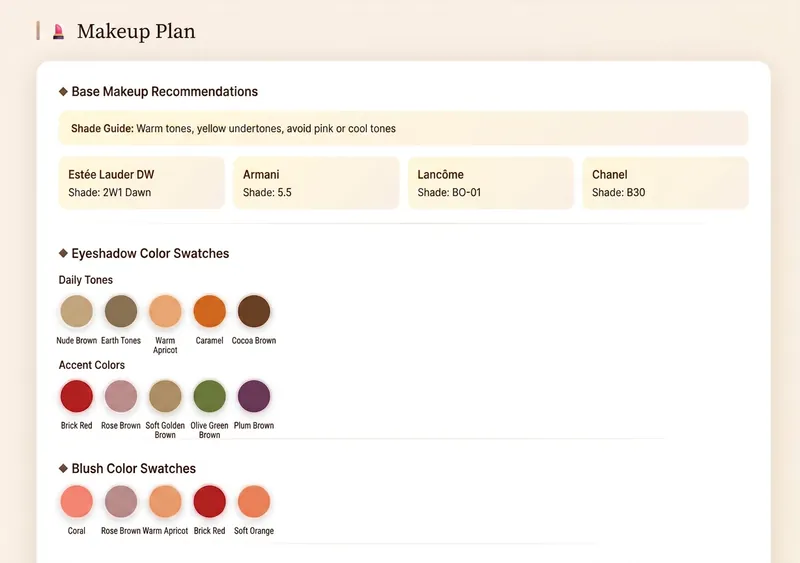Viewport: 800px width, 563px height.
Task: Open the Armani Shade 5.5 card
Action: (316, 183)
